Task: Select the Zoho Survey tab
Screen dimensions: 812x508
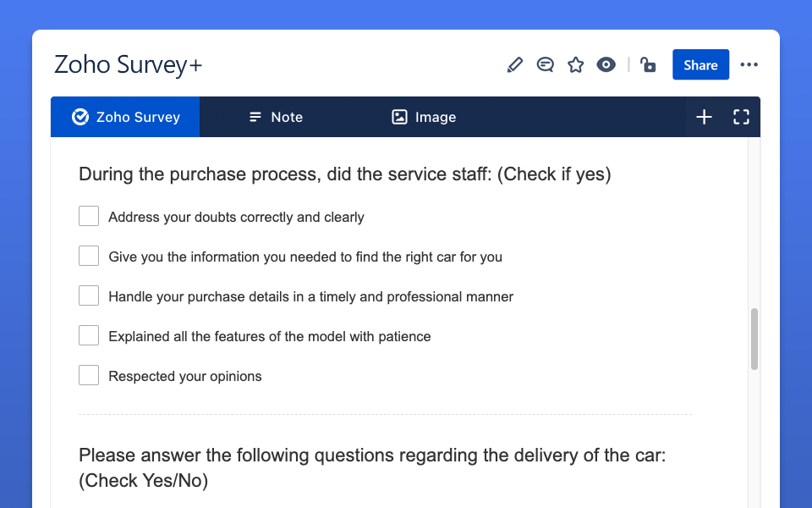Action: click(125, 117)
